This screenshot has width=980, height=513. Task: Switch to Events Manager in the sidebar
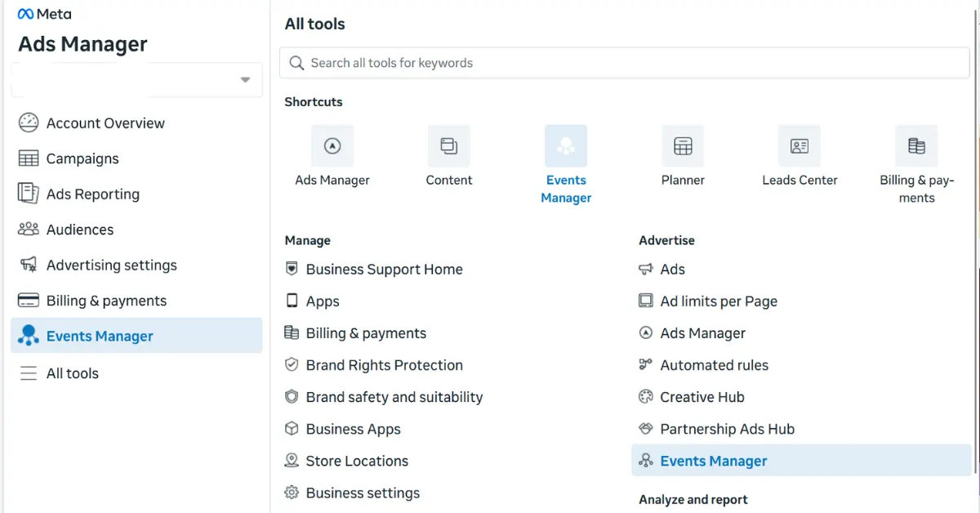[99, 336]
